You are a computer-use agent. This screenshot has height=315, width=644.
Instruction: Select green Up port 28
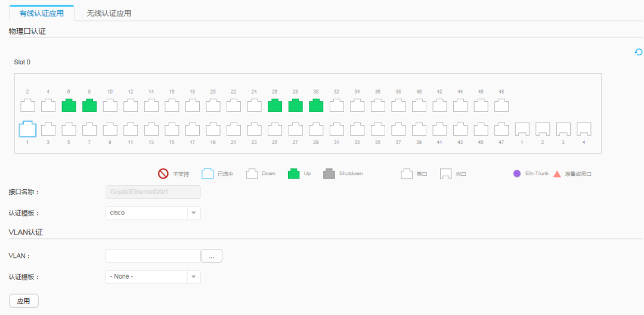click(296, 105)
